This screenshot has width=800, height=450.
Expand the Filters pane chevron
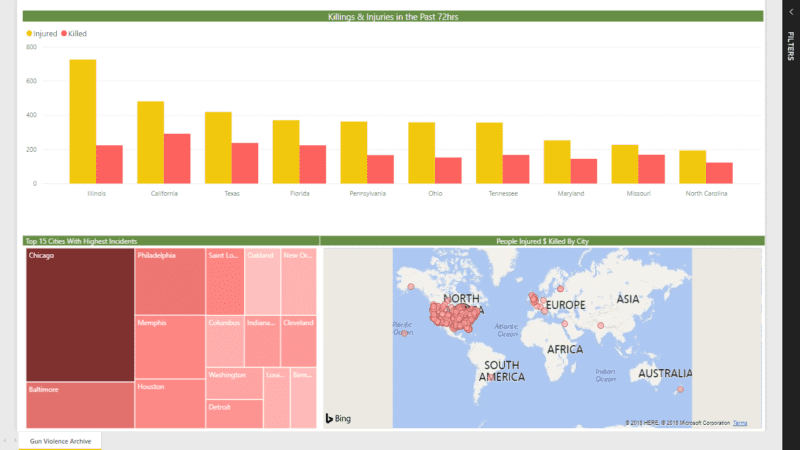(x=790, y=11)
